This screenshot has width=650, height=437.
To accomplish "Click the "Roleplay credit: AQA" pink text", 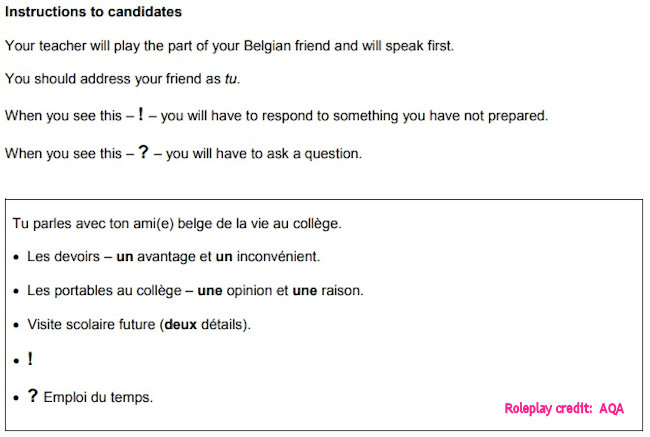I will (x=564, y=408).
